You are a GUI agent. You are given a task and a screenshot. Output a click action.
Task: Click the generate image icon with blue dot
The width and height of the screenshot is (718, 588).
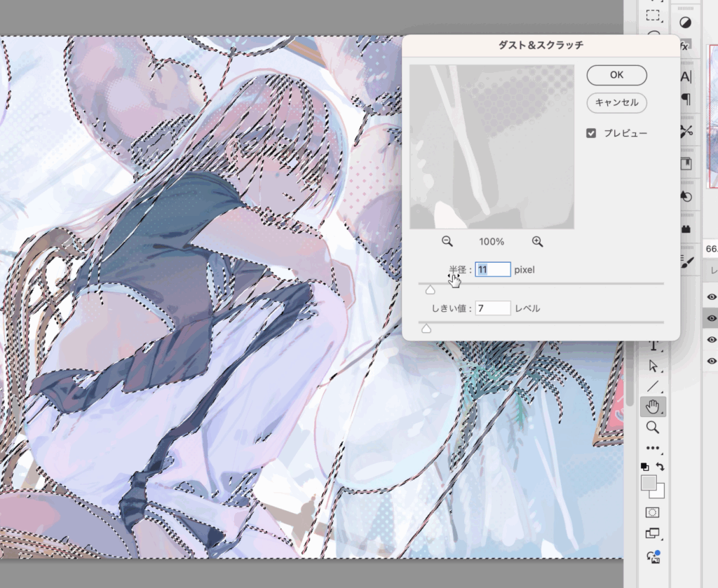(x=653, y=556)
